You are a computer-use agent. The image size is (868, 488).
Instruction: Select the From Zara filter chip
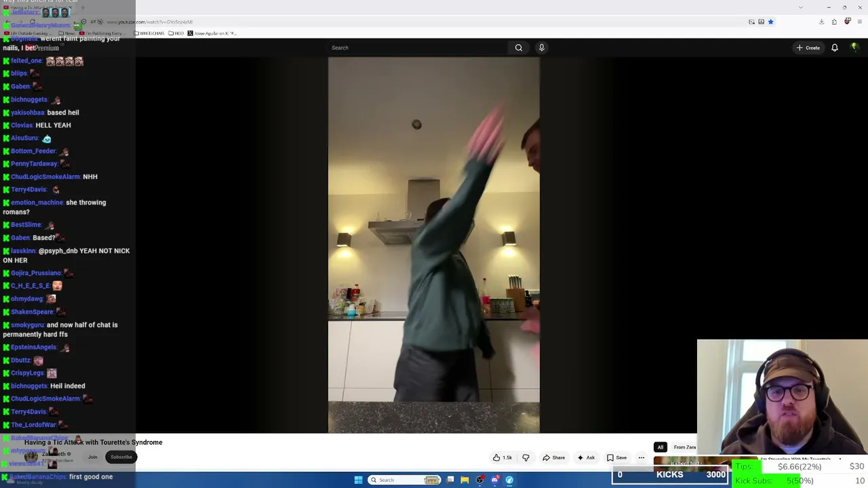[684, 447]
